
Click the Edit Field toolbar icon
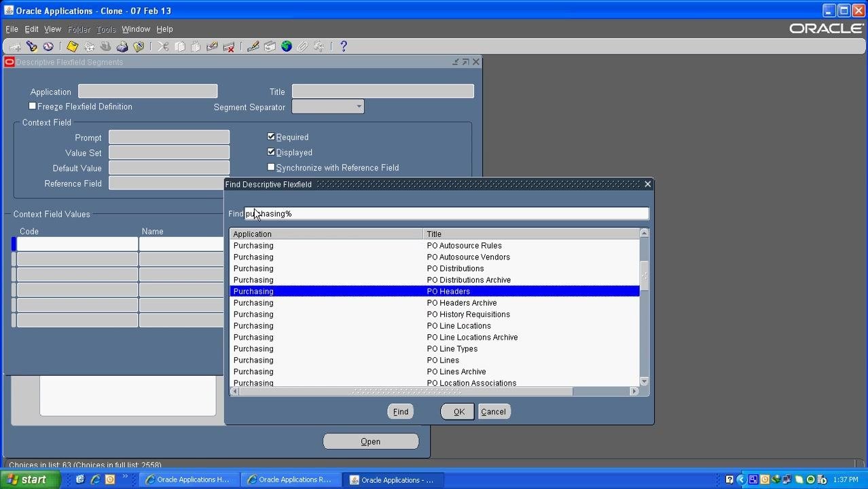253,47
